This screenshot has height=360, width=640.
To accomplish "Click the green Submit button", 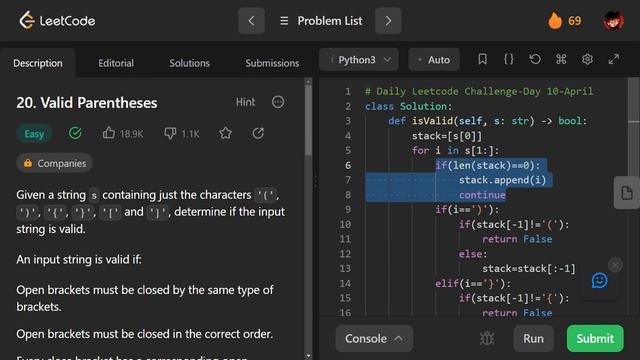I will point(595,338).
